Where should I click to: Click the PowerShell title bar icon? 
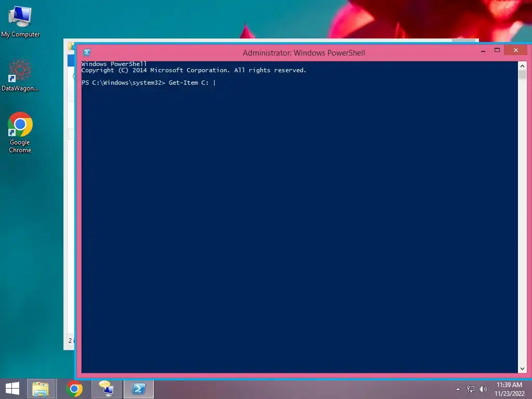pyautogui.click(x=87, y=52)
